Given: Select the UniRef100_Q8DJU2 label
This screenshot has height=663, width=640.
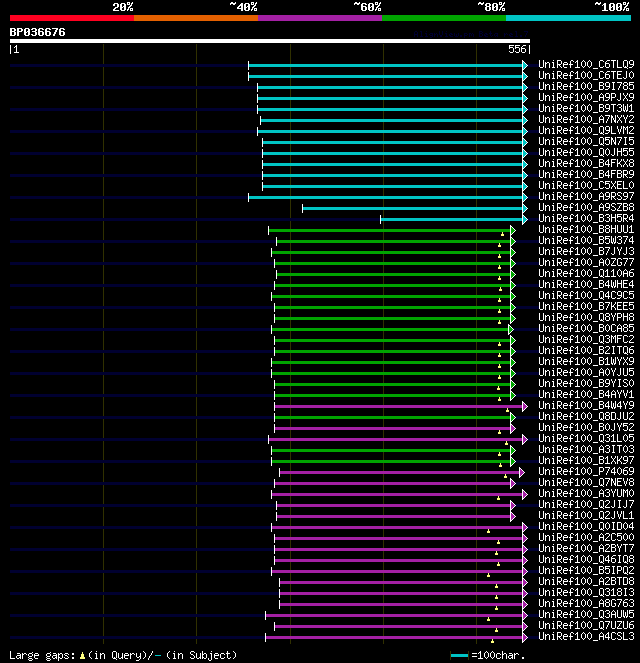Looking at the screenshot, I should [586, 416].
